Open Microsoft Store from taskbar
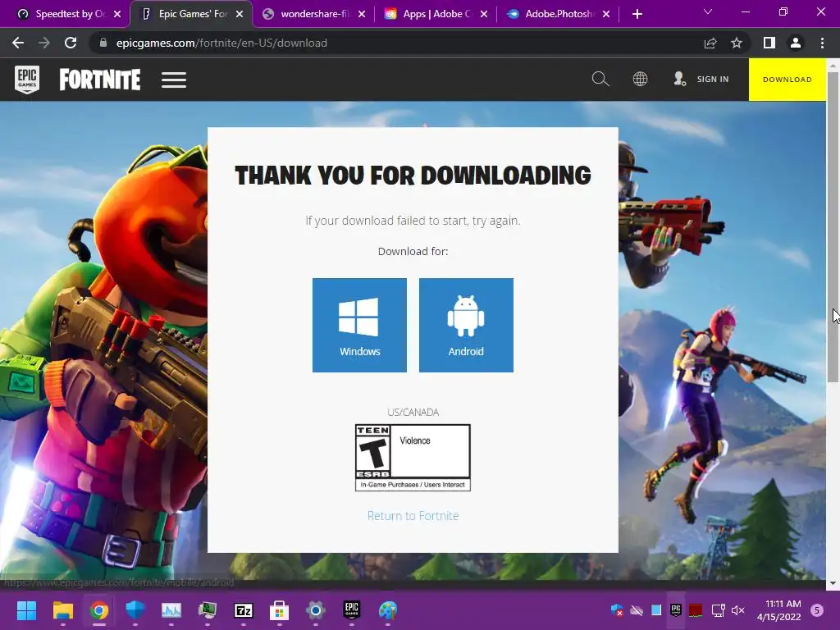Image resolution: width=840 pixels, height=630 pixels. [279, 610]
